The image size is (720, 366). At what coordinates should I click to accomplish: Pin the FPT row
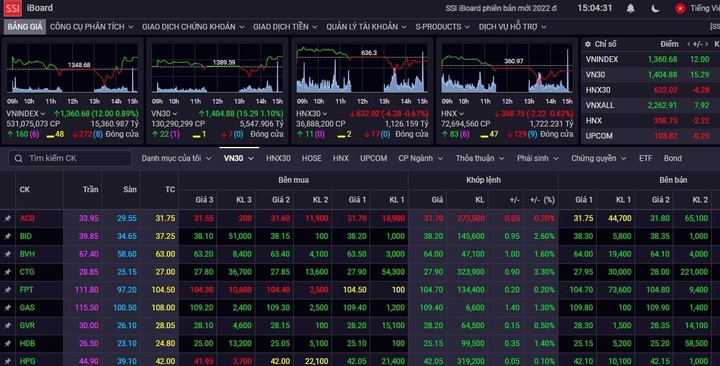8,290
